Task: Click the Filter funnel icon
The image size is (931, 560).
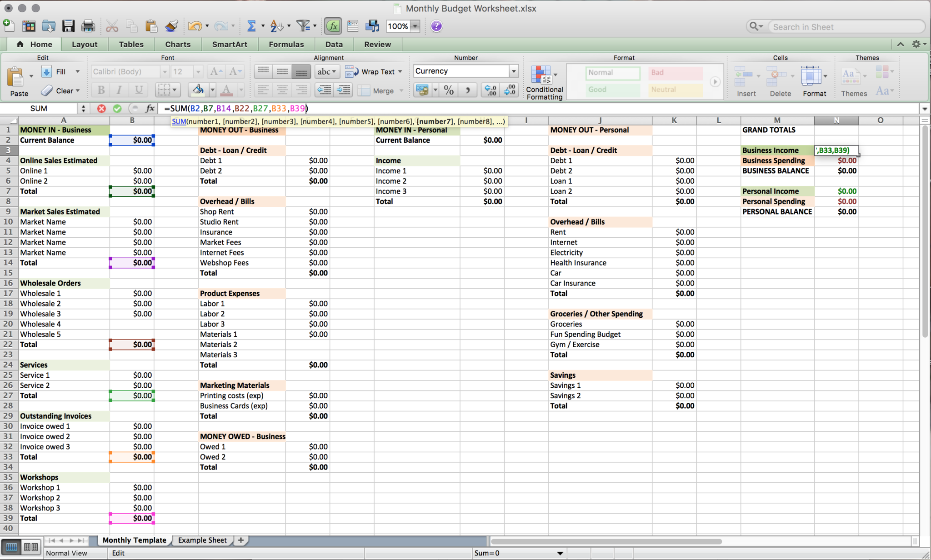Action: coord(303,26)
